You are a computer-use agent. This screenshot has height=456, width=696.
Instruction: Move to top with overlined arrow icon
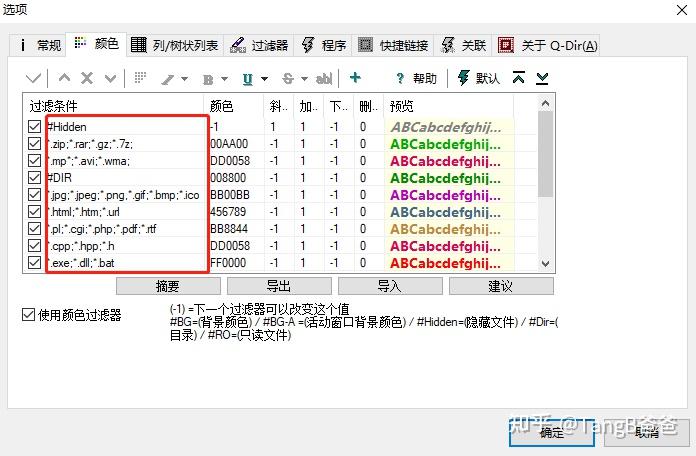[x=518, y=78]
